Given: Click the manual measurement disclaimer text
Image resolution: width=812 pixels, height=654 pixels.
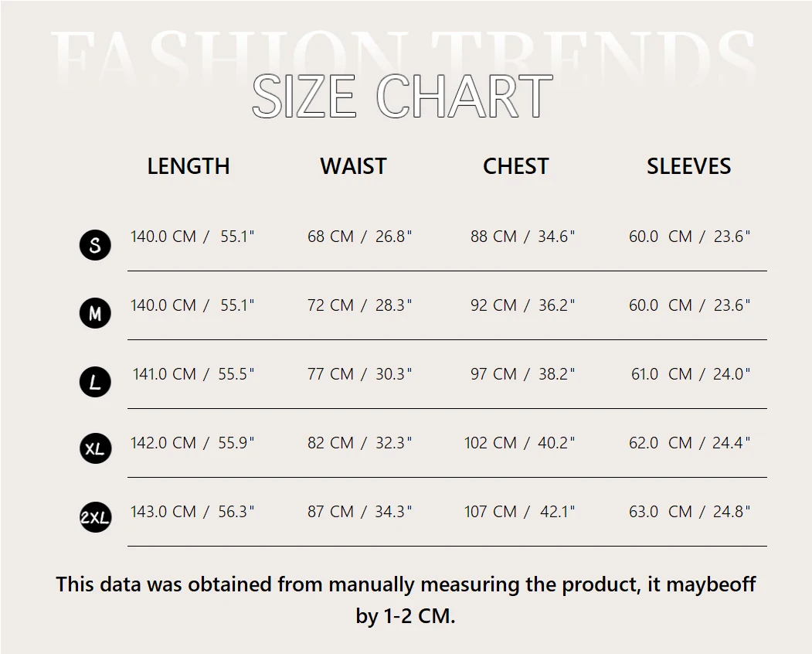Looking at the screenshot, I should [x=406, y=600].
